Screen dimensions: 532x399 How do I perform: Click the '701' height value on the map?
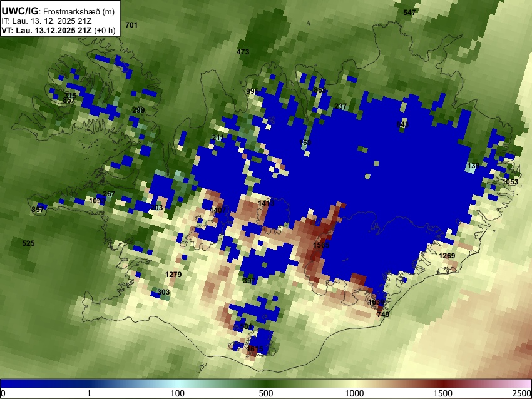tap(131, 25)
